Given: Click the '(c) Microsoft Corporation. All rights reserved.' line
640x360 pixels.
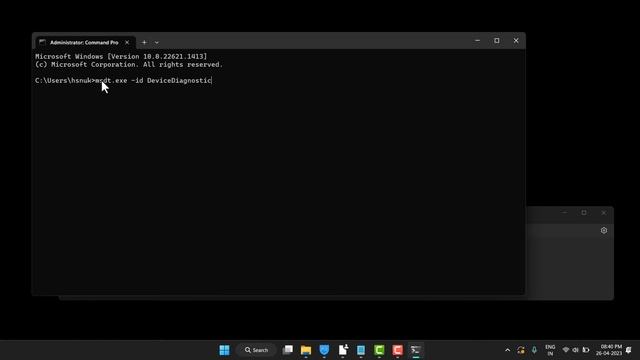Looking at the screenshot, I should [129, 64].
